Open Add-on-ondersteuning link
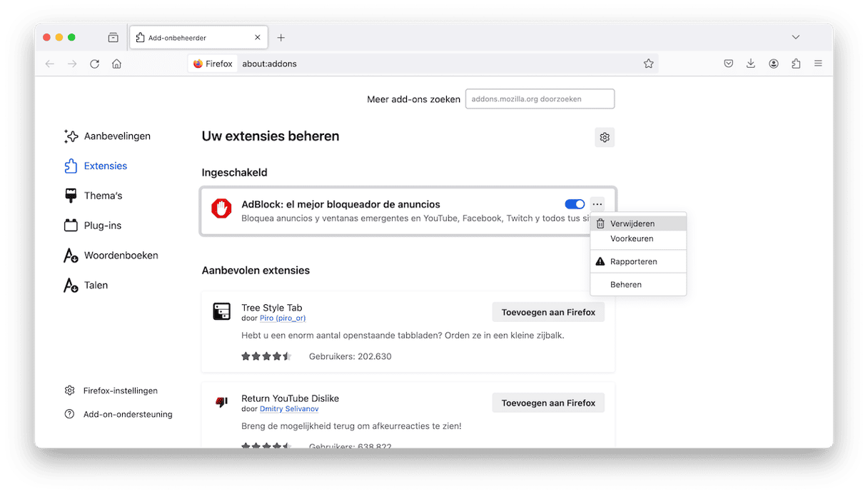This screenshot has width=868, height=494. (118, 414)
